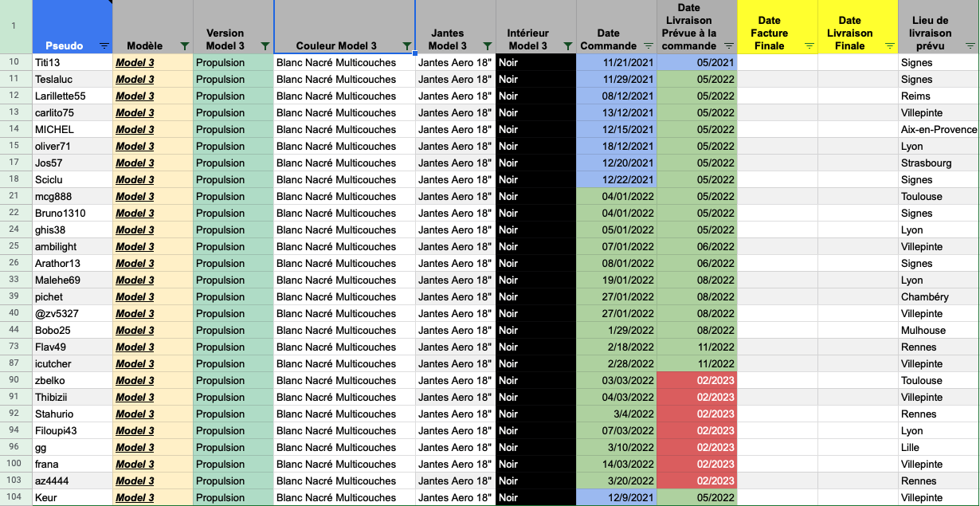Select order date '12/9/2021'
The width and height of the screenshot is (980, 506).
[x=617, y=497]
